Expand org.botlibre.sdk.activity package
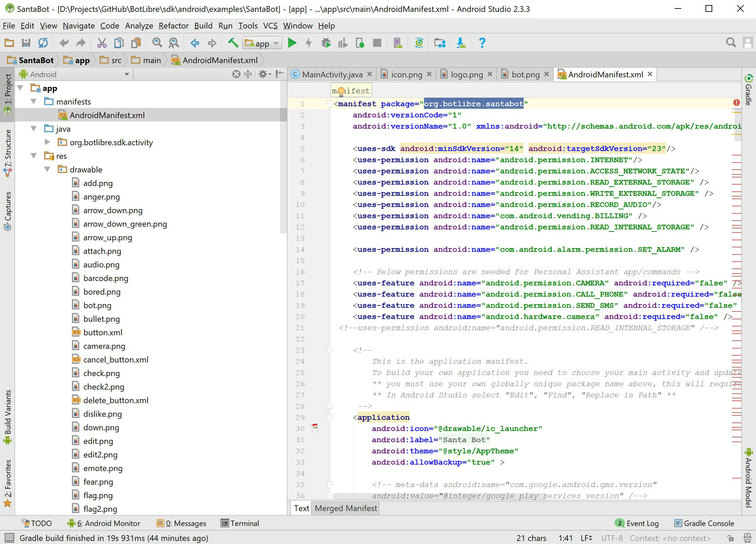The height and width of the screenshot is (544, 756). tap(47, 142)
